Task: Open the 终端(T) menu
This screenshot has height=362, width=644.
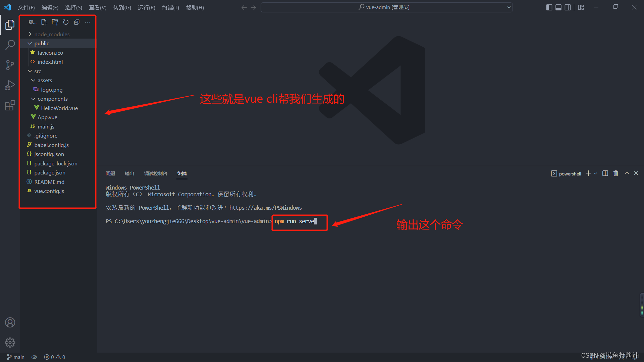Action: click(x=170, y=7)
